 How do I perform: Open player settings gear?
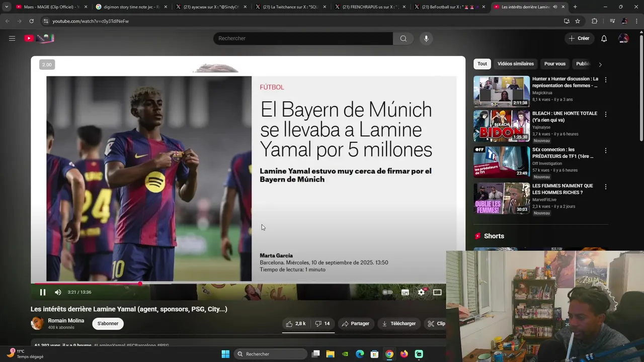coord(422,292)
